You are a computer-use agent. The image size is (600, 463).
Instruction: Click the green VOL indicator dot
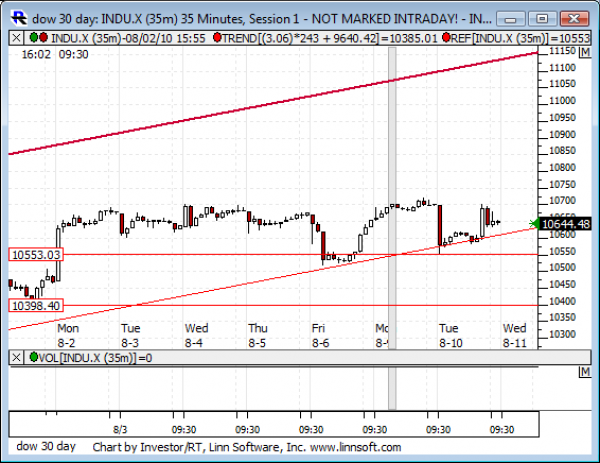click(34, 357)
